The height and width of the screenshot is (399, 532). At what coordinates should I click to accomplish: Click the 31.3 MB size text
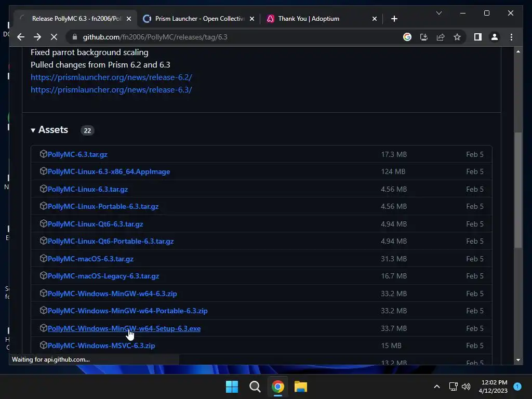[x=394, y=259]
